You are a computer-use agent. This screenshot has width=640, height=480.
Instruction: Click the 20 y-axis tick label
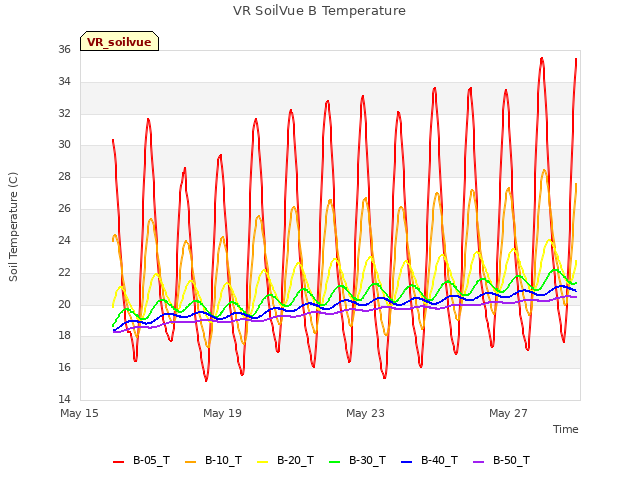coord(64,304)
